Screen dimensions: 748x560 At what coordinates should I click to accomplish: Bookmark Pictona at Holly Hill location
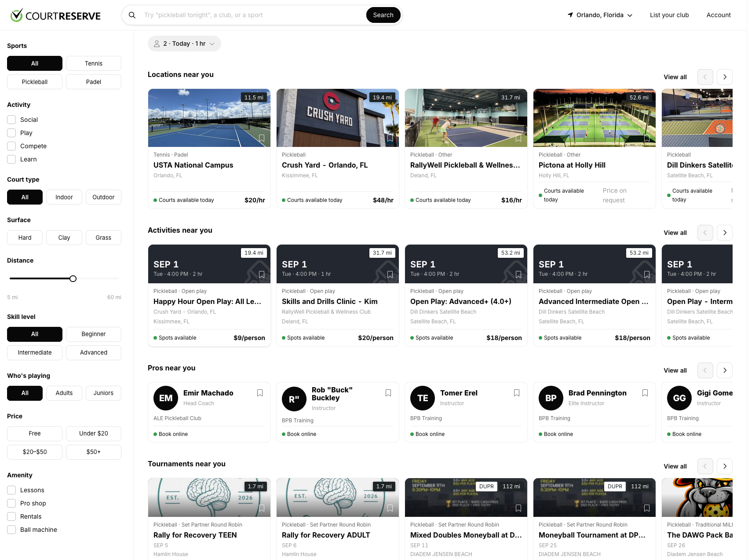(x=647, y=138)
